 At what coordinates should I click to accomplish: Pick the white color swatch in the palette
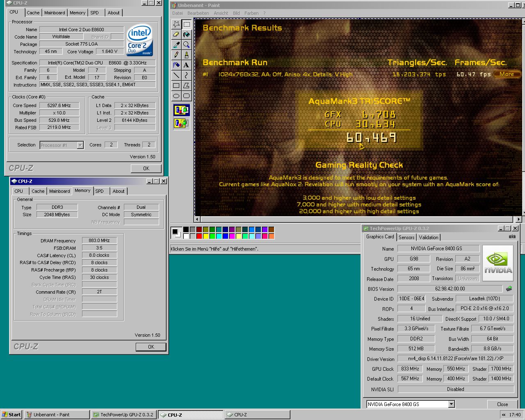coord(186,236)
